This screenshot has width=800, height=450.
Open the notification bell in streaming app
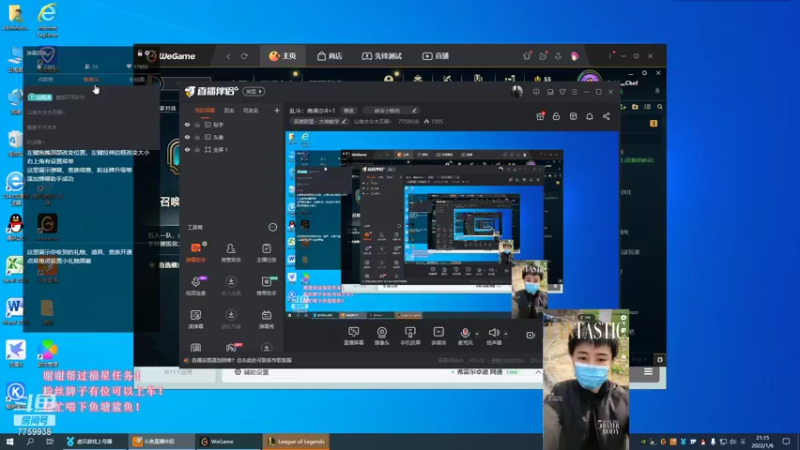(589, 116)
